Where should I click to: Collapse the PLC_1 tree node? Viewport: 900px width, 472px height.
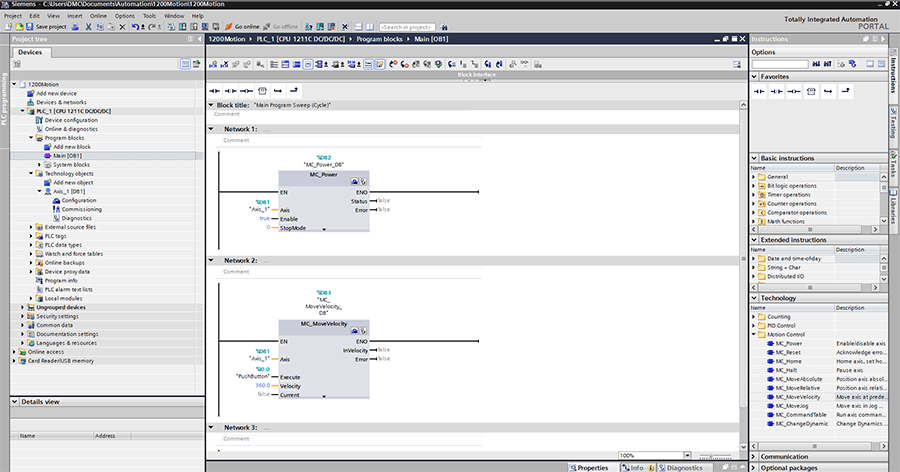pyautogui.click(x=23, y=111)
